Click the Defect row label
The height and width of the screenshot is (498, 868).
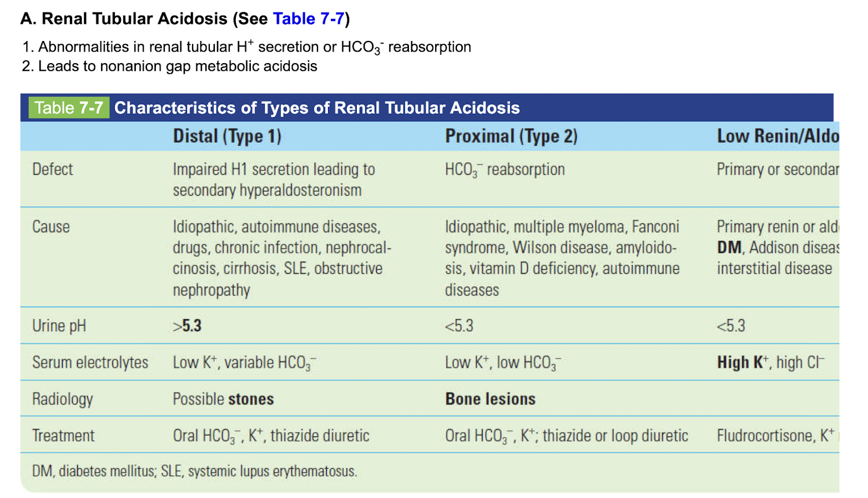(x=53, y=169)
